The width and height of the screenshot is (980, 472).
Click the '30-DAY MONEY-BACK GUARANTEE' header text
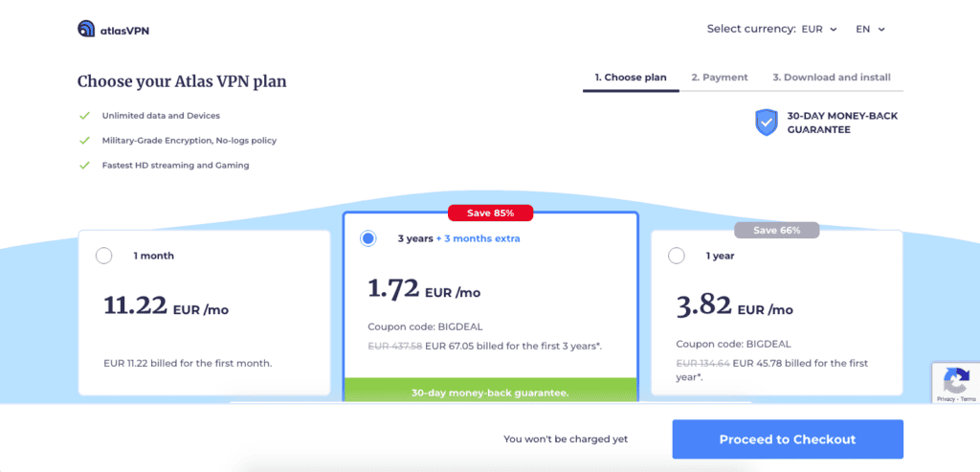[842, 123]
